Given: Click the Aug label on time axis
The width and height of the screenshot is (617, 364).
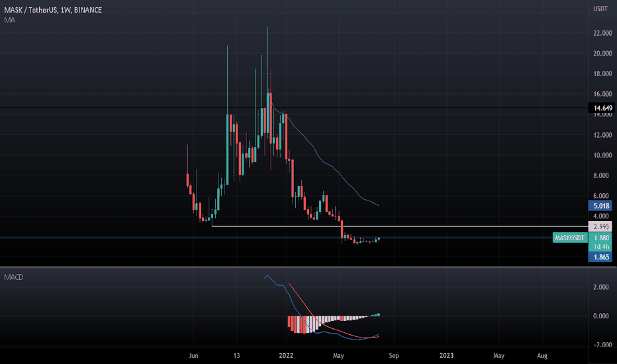Looking at the screenshot, I should coord(542,355).
